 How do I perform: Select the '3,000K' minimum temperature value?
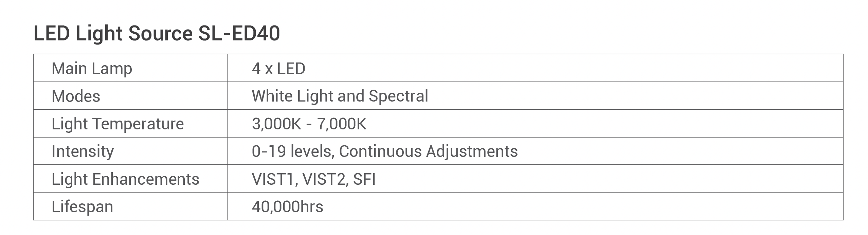tap(276, 124)
